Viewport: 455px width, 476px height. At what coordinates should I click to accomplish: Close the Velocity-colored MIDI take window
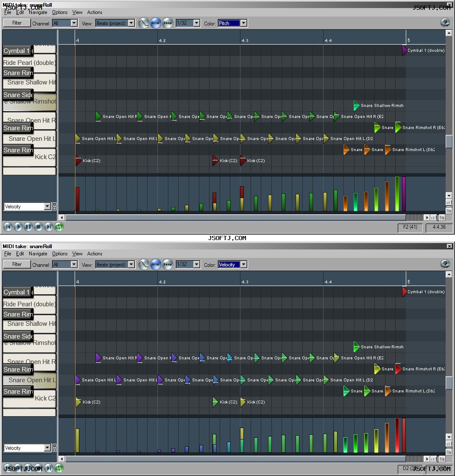tap(449, 246)
